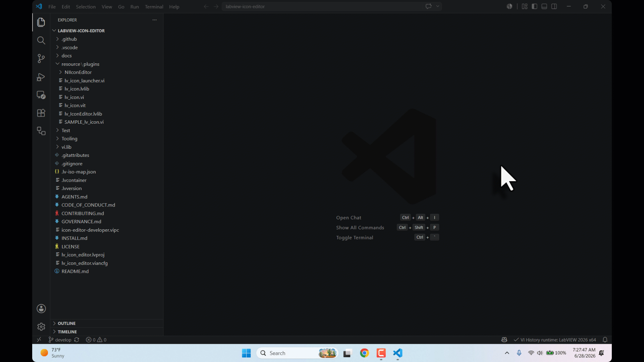Open the Extensions view icon
Image resolution: width=644 pixels, height=362 pixels.
(x=41, y=113)
